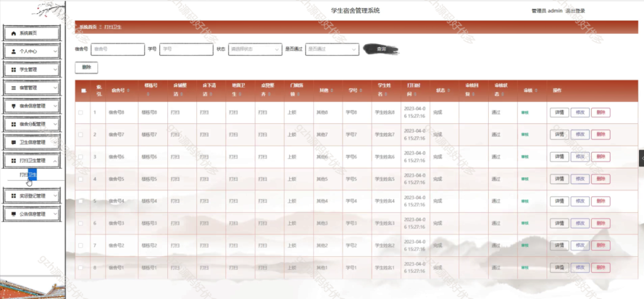Viewport: 644px width, 299px height.
Task: Click the list icon beside 宿管管理
Action: click(x=14, y=87)
